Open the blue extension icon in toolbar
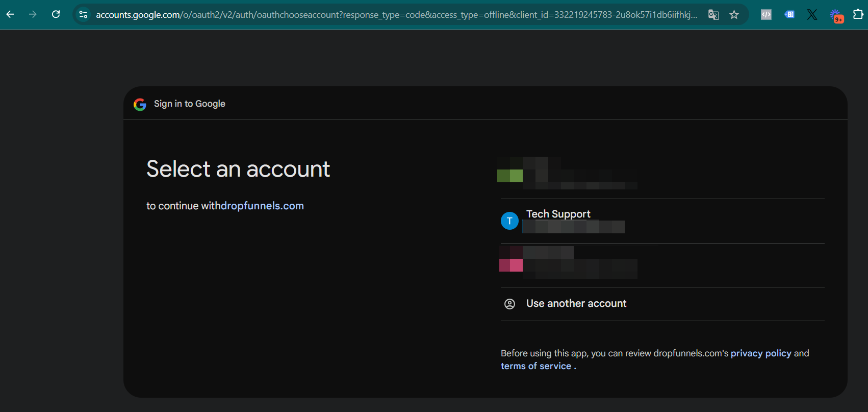The width and height of the screenshot is (868, 412). point(789,15)
